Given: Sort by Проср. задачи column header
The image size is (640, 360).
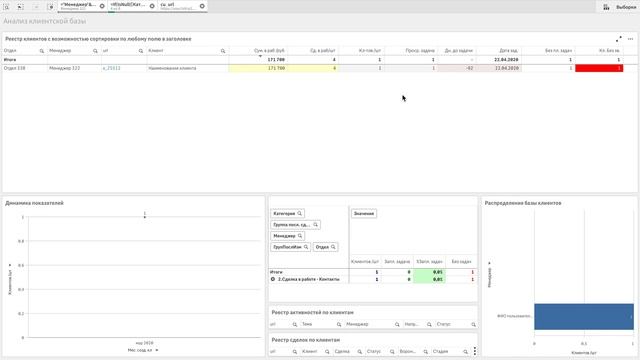Looking at the screenshot, I should click(x=420, y=51).
